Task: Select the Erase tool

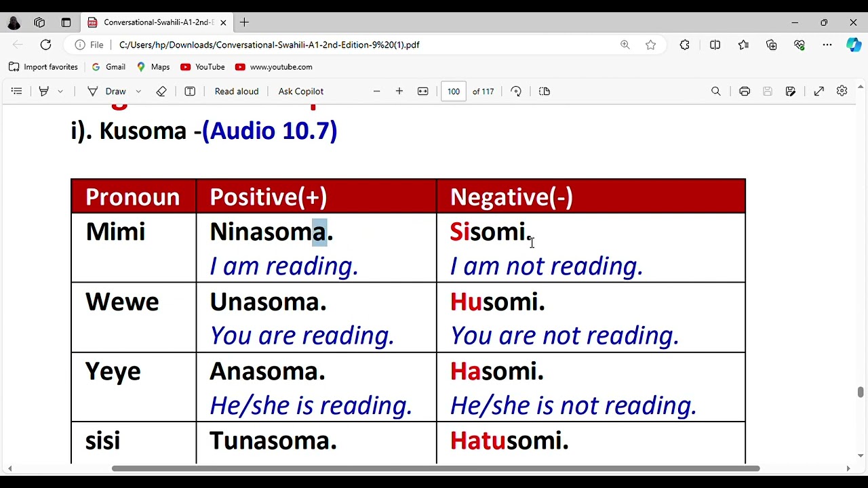Action: coord(161,91)
